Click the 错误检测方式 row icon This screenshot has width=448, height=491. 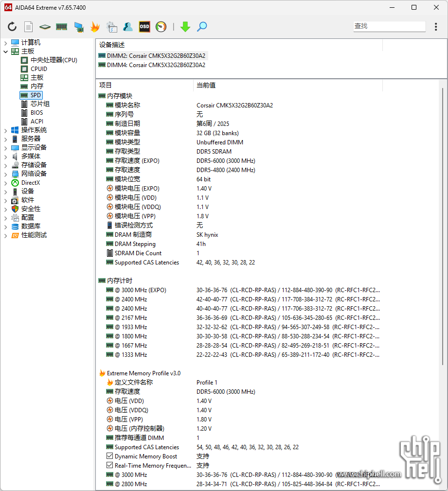(109, 225)
